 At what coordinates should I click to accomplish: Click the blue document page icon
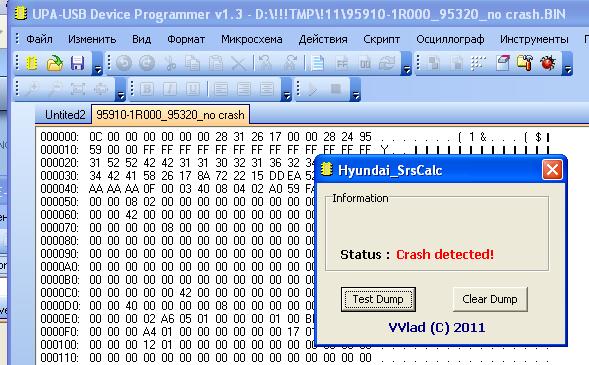[318, 63]
